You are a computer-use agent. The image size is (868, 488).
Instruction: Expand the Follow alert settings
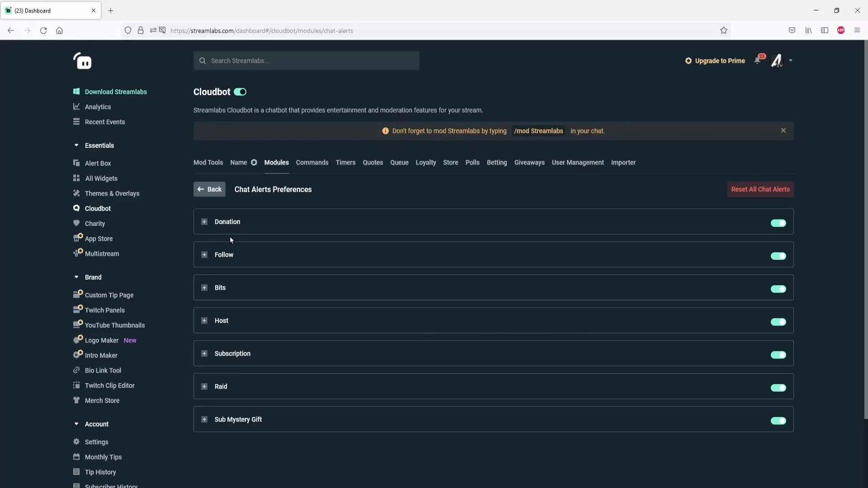pos(204,254)
